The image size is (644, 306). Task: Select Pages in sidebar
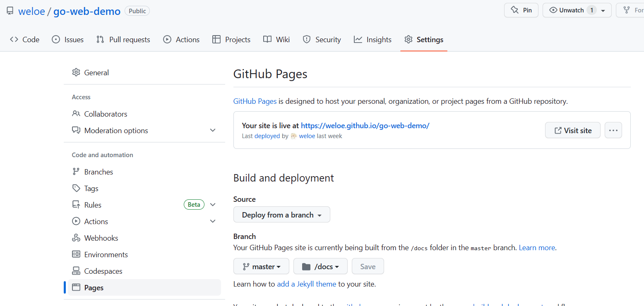coord(144,288)
